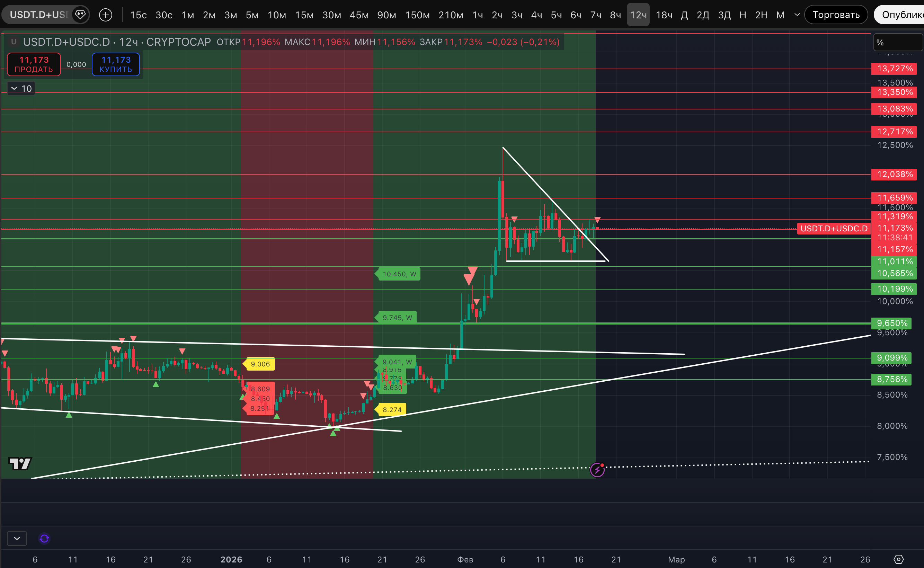Viewport: 924px width, 568px height.
Task: Click the add symbol plus icon
Action: (106, 15)
